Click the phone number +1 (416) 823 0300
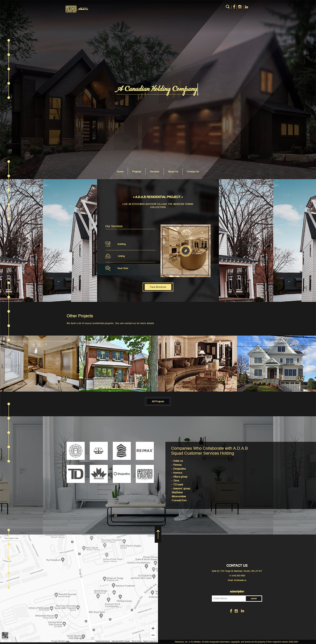The image size is (316, 644). tap(237, 576)
